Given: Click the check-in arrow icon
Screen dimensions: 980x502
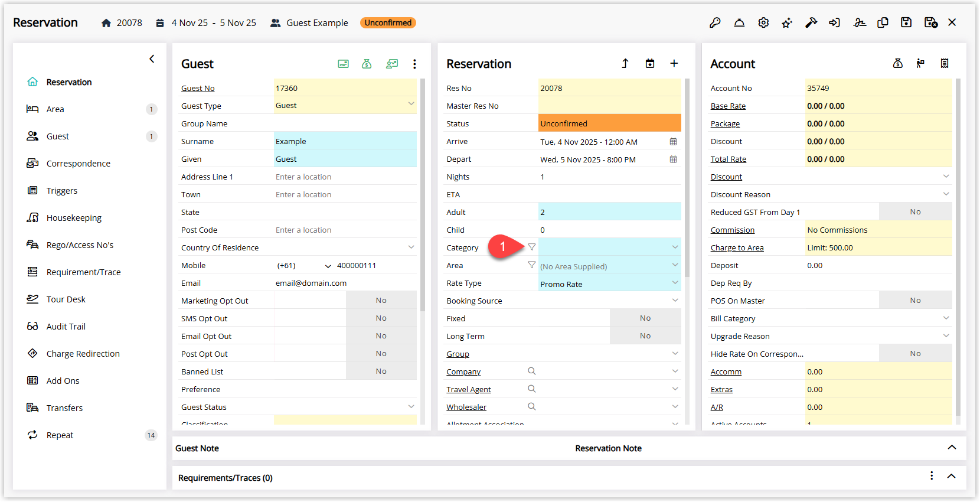Looking at the screenshot, I should (834, 22).
